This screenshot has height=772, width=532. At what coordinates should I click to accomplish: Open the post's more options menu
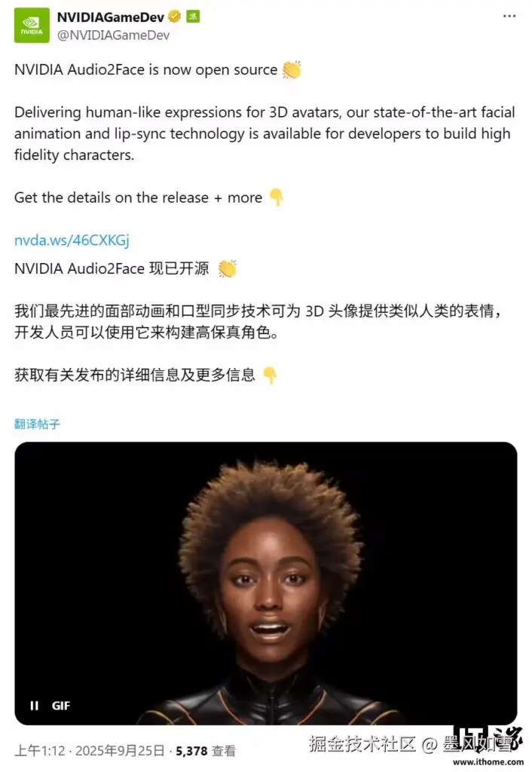tap(509, 17)
